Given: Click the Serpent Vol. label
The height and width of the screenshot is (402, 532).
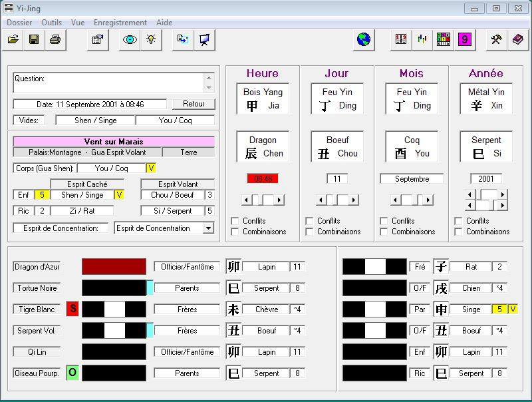Looking at the screenshot, I should coord(37,331).
